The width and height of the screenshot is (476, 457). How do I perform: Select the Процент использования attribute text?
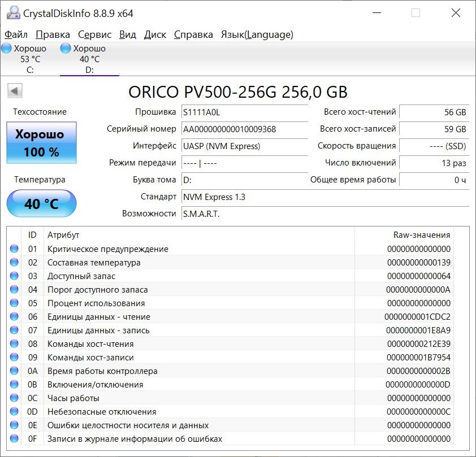96,303
